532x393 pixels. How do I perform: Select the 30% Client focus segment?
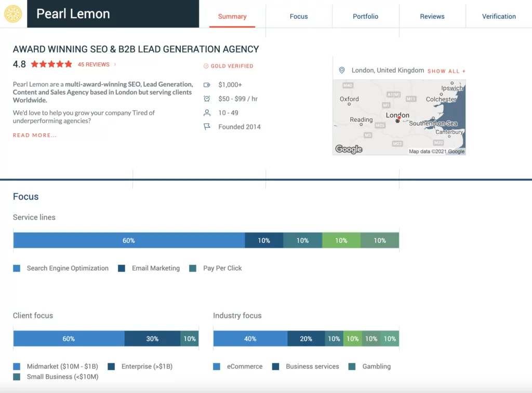tap(152, 338)
